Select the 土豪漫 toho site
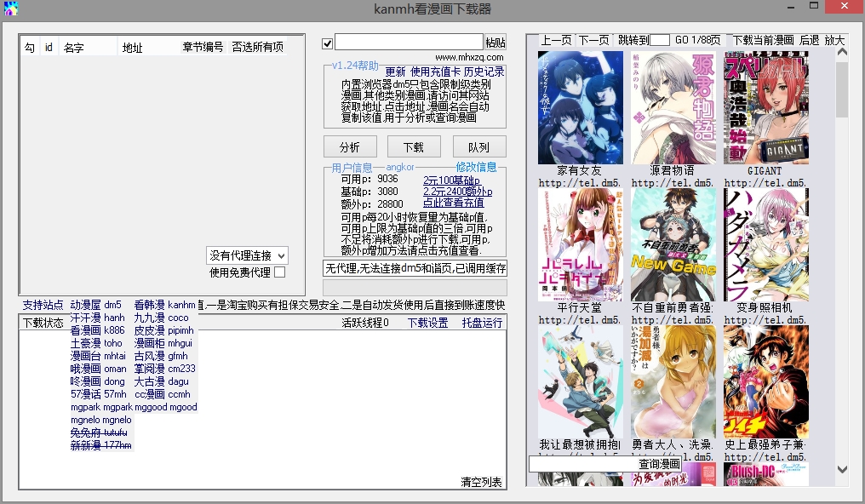 point(96,343)
